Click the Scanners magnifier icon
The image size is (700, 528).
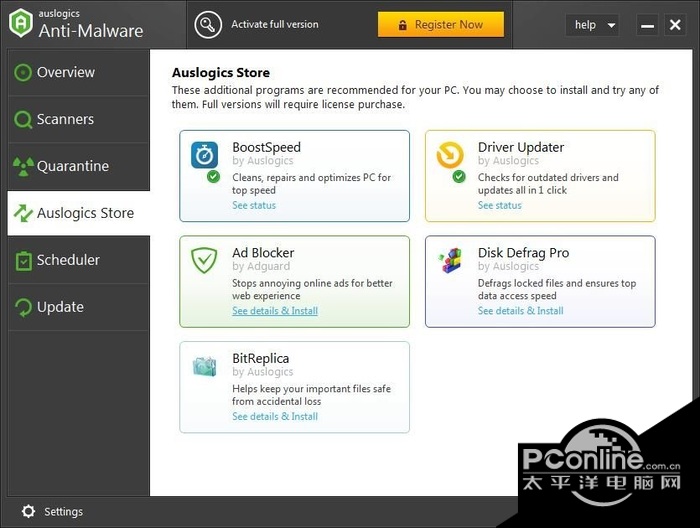(23, 120)
